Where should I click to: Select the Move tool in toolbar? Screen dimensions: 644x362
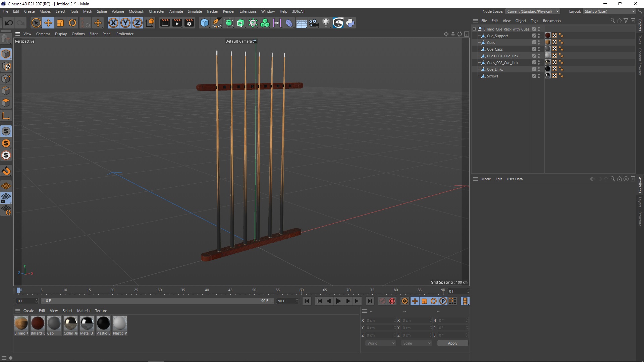click(x=48, y=22)
